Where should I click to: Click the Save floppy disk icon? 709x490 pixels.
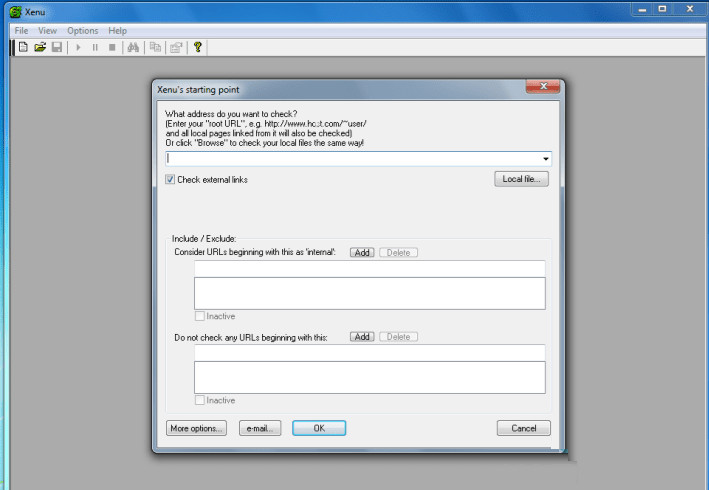point(57,47)
